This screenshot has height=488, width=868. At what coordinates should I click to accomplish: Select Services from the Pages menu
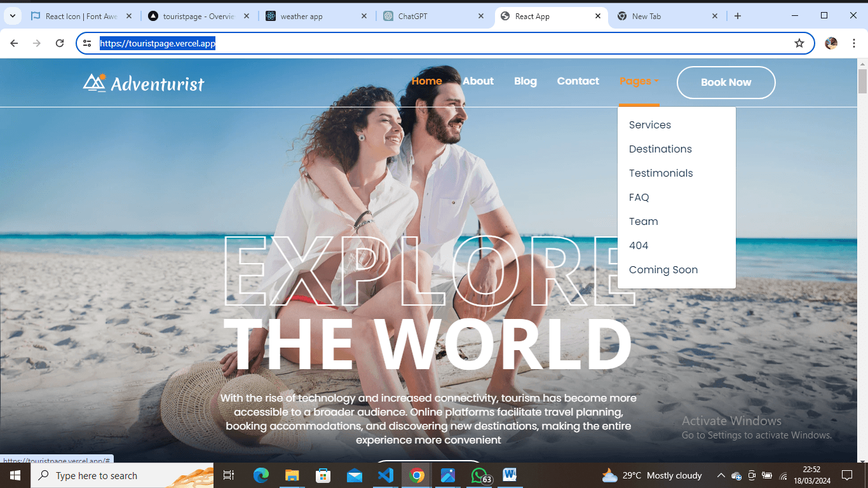pos(649,125)
